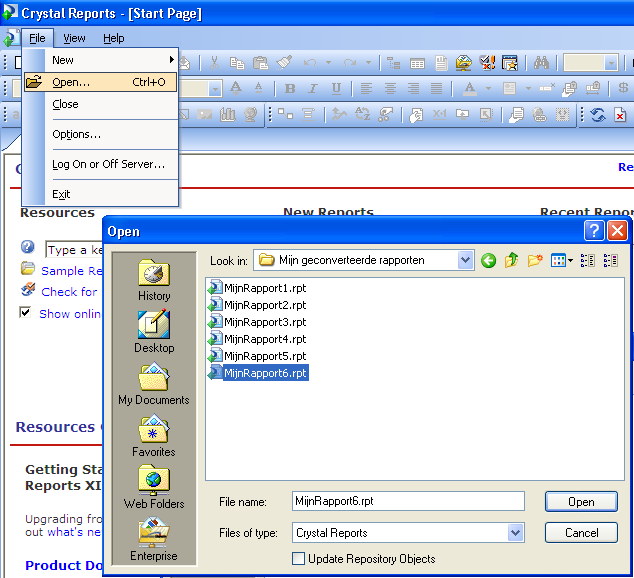
Task: Click the Insert Chart bar-graph icon
Action: coord(228,115)
